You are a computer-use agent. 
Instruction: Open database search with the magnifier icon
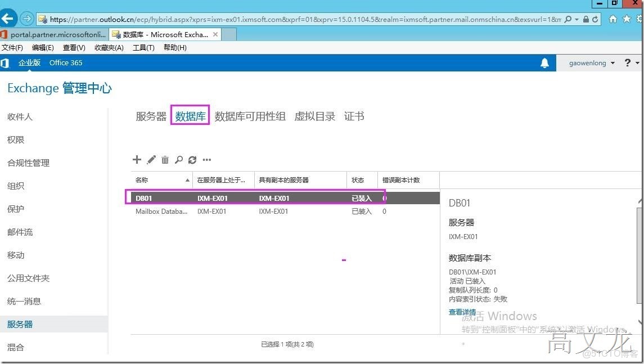coord(178,159)
